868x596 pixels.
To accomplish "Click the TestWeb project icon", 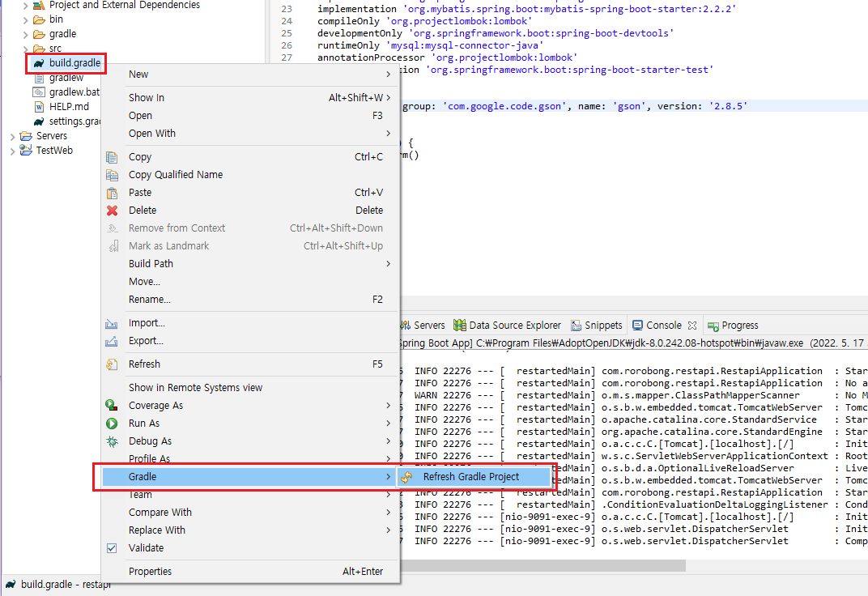I will coord(26,150).
